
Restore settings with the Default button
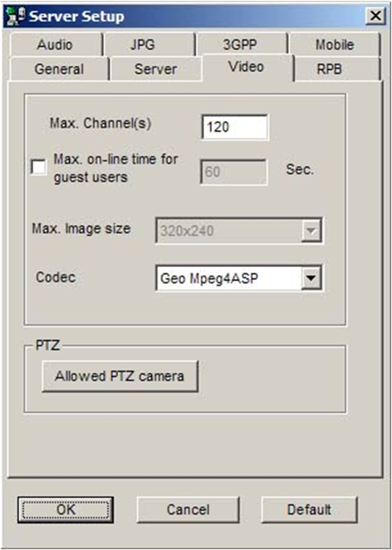(x=309, y=509)
